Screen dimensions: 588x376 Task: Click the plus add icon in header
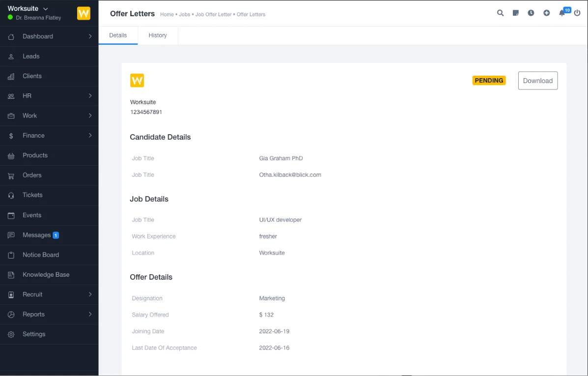pos(546,13)
